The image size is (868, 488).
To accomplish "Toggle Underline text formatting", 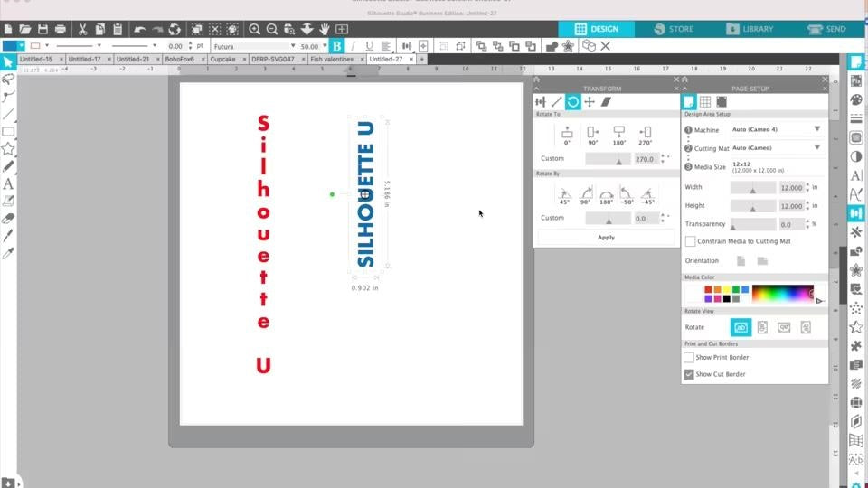I will tap(369, 46).
